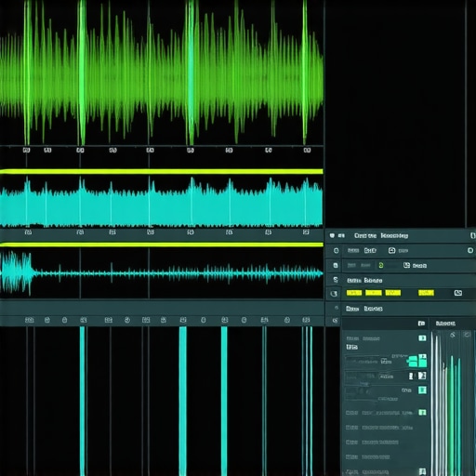This screenshot has height=476, width=476.
Task: Click the shield icon in right panel header
Action: [x=332, y=236]
